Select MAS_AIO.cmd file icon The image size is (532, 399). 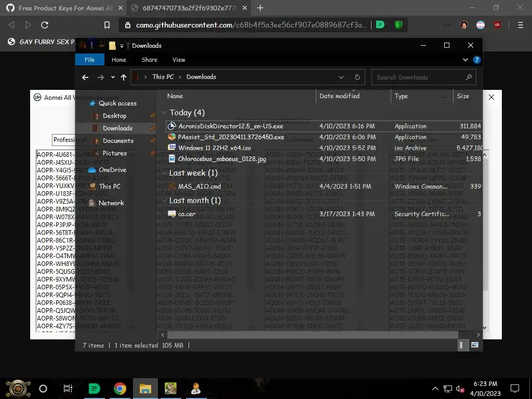tap(172, 187)
